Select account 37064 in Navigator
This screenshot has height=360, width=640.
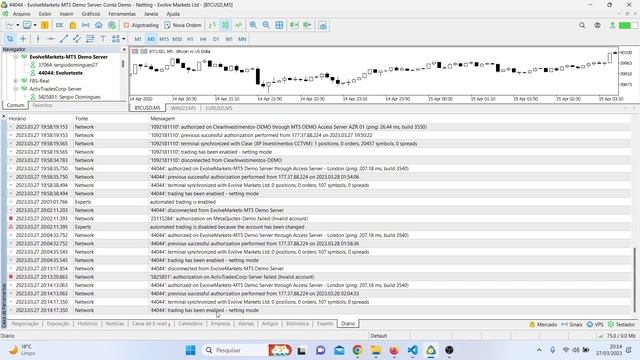(x=68, y=65)
